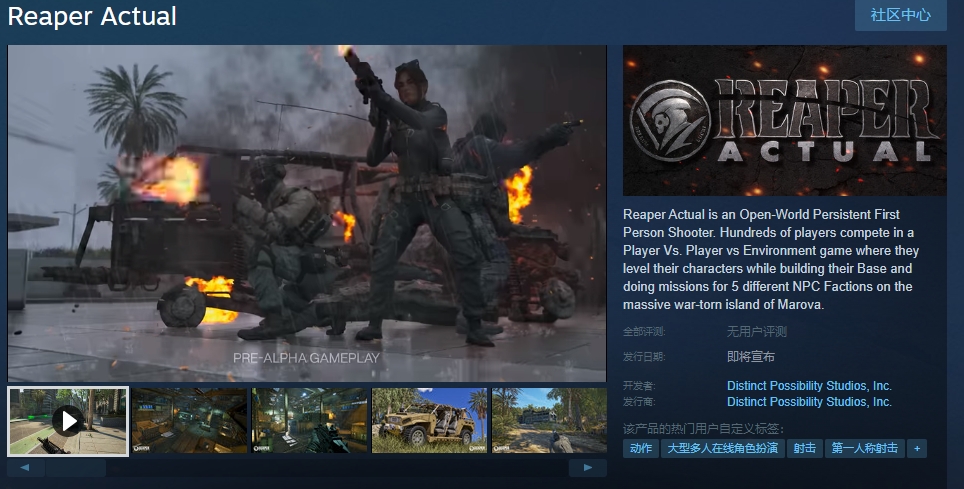964x489 pixels.
Task: Select the military buggy vehicle thumbnail
Action: [429, 420]
